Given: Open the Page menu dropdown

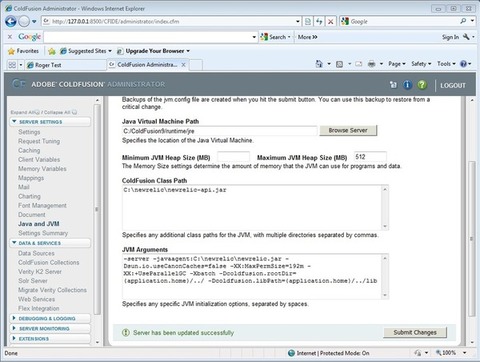Looking at the screenshot, I should click(x=397, y=64).
